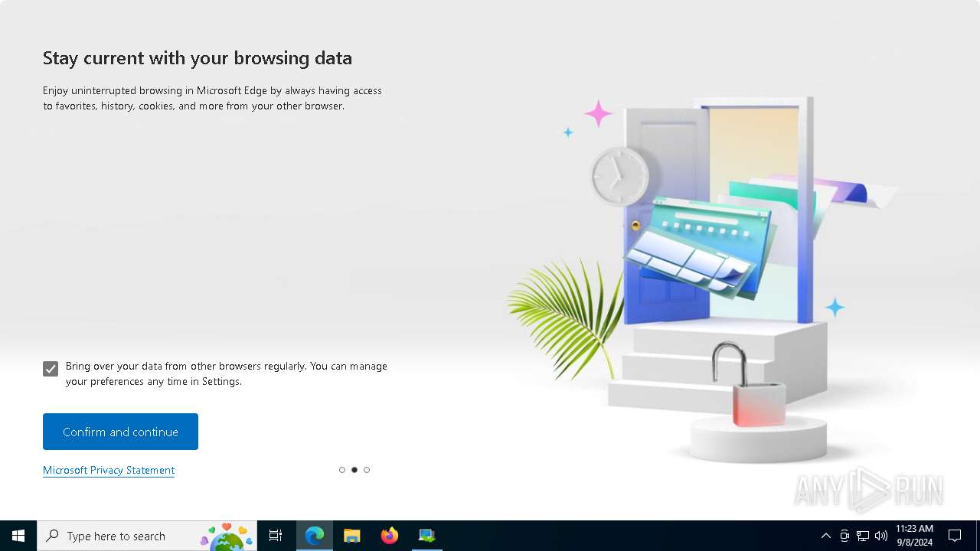This screenshot has height=551, width=980.
Task: Select the second page indicator dot
Action: point(354,470)
